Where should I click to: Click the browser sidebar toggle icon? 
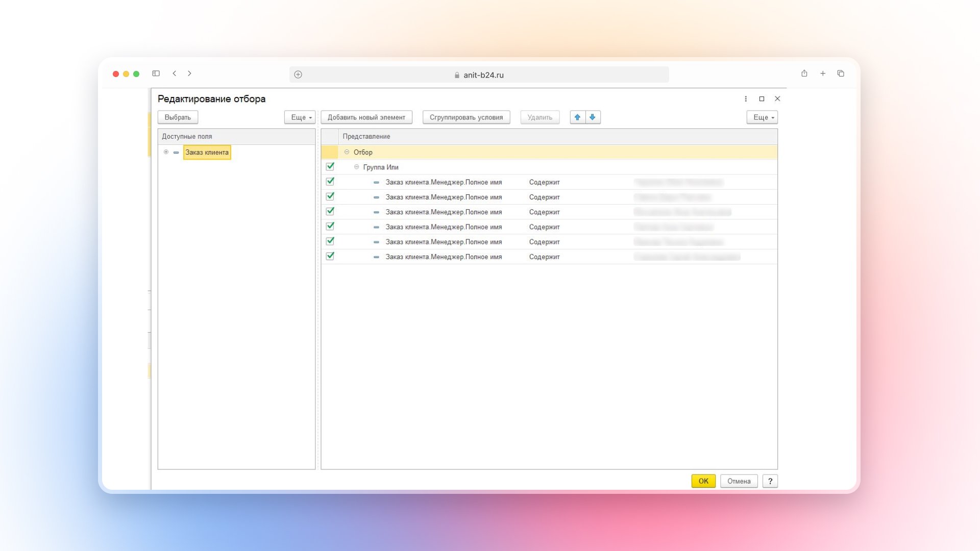[x=156, y=73]
